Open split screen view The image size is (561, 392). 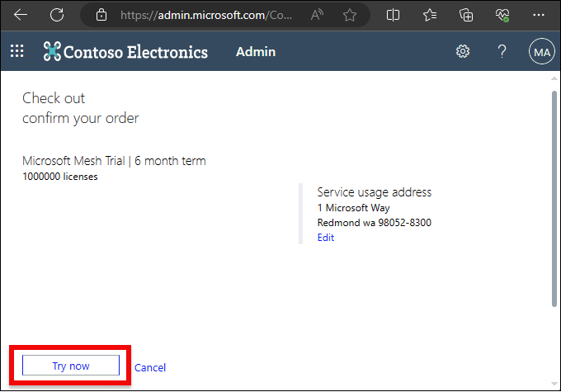pos(394,15)
